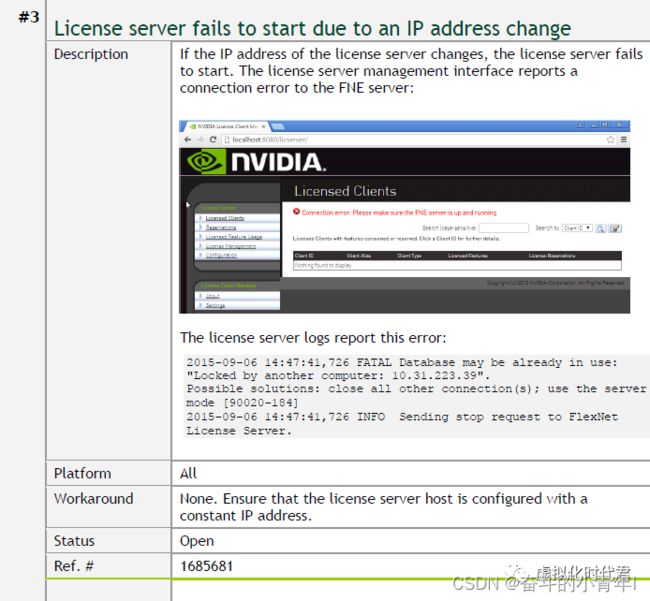Screen dimensions: 650x601
Task: Click the browser reload icon
Action: (x=213, y=140)
